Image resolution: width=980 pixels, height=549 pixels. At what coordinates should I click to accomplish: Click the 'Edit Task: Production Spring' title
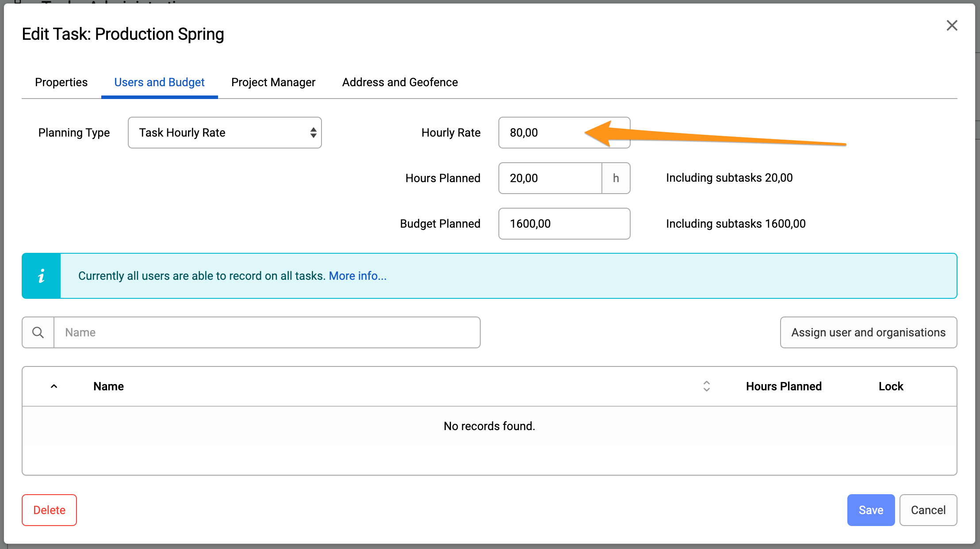[123, 34]
